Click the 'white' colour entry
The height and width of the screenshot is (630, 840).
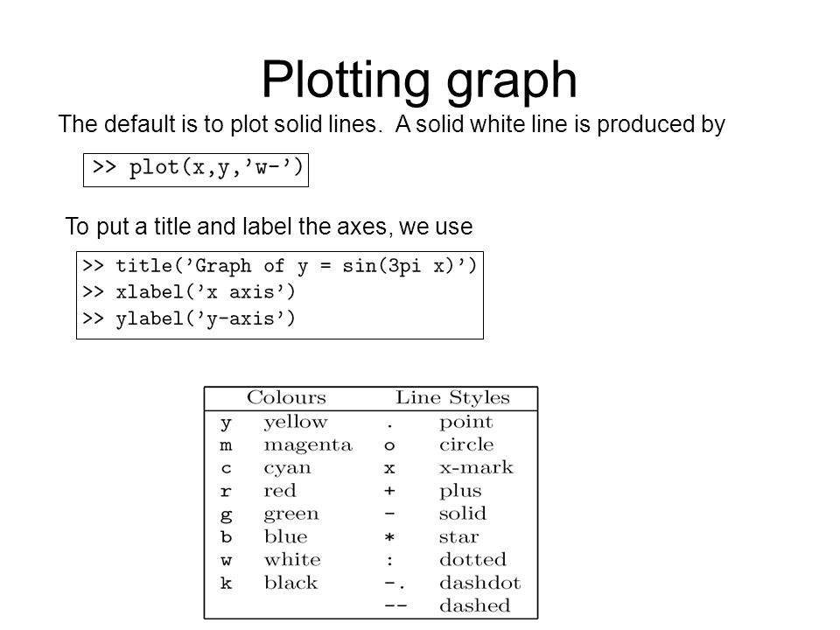pos(292,560)
